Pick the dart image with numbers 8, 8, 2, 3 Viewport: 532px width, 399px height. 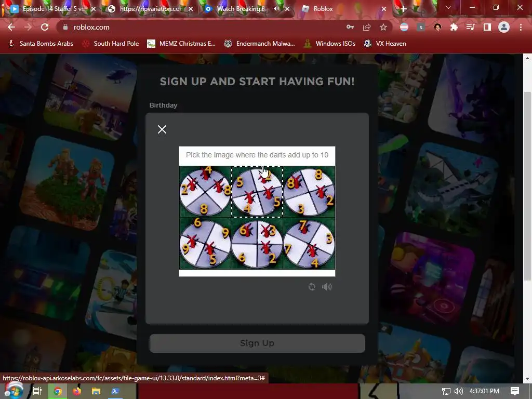tap(309, 191)
